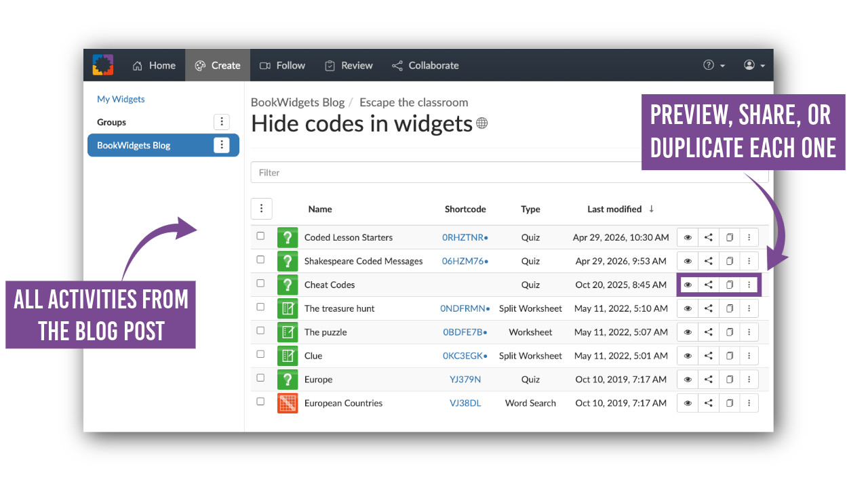Viewport: 868px width, 488px height.
Task: Check the Europe checkbox
Action: [260, 378]
